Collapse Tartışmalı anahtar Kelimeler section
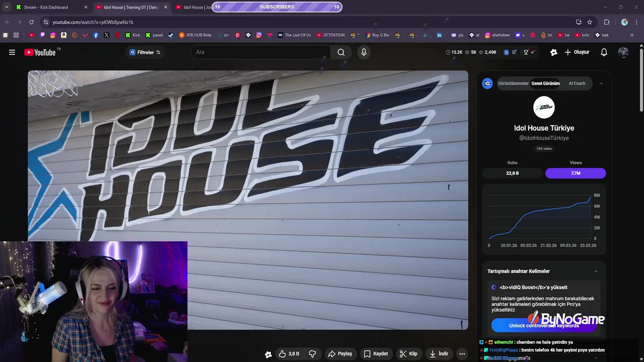Image resolution: width=644 pixels, height=362 pixels. point(596,271)
